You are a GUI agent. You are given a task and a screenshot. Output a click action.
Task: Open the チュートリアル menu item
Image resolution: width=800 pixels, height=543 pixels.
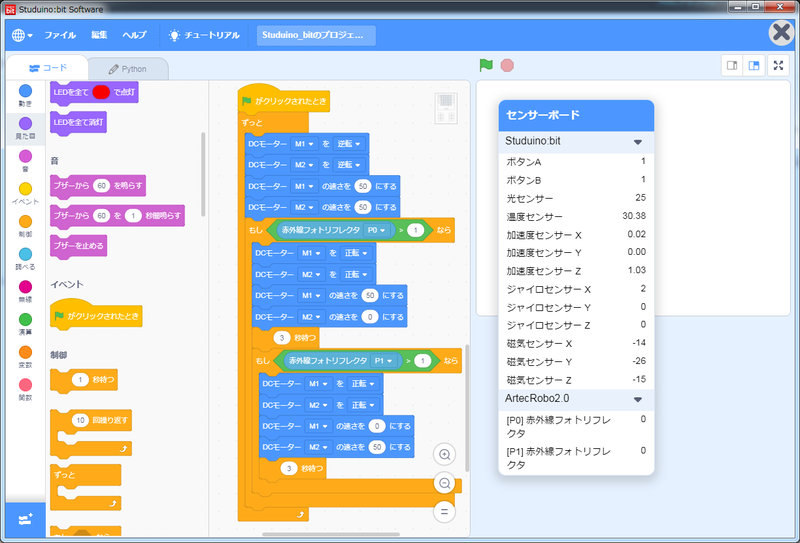coord(205,35)
